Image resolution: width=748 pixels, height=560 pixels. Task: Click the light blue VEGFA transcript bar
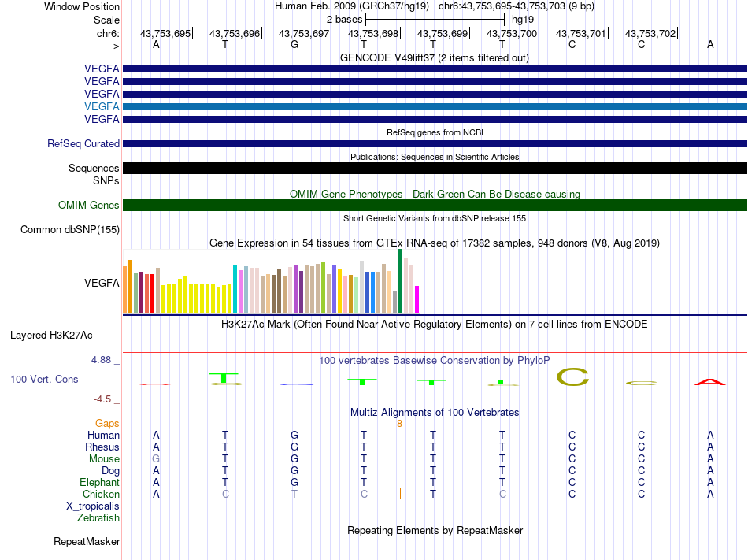[x=435, y=106]
